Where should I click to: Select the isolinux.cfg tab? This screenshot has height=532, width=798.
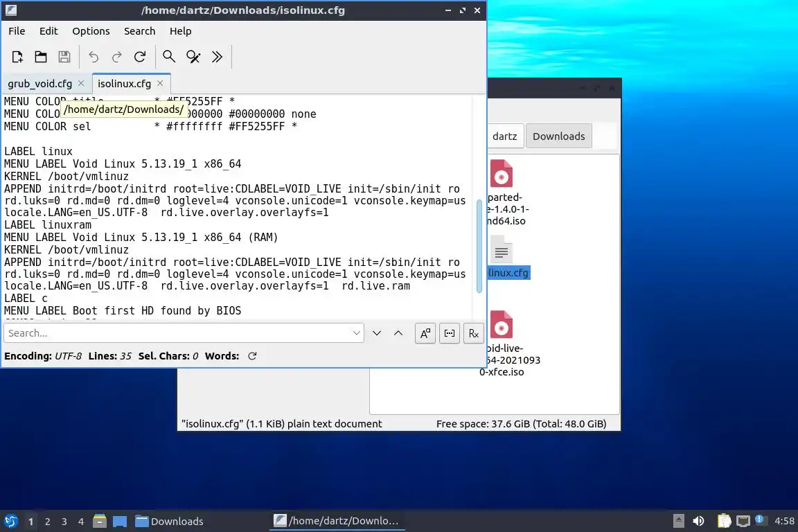(124, 84)
